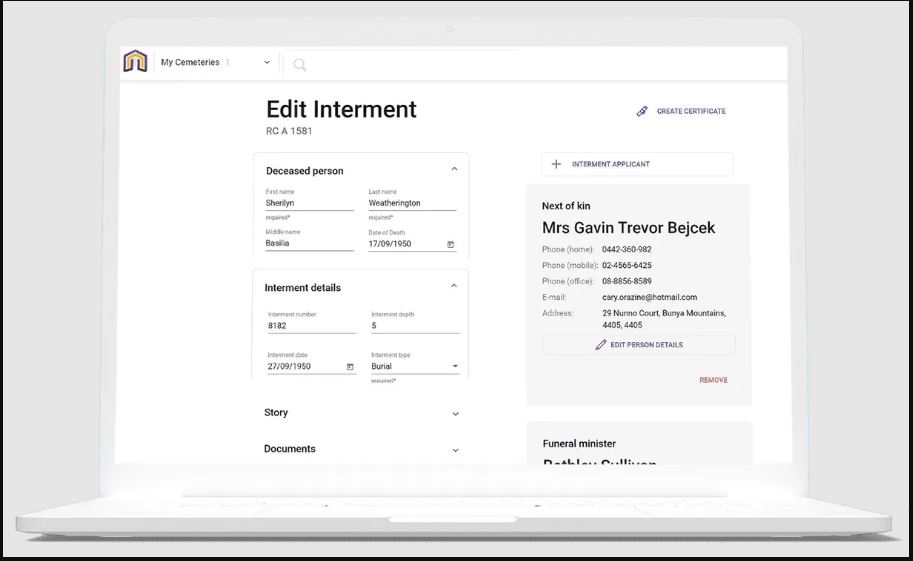Open the Interment date calendar icon
Image resolution: width=913 pixels, height=561 pixels.
350,366
